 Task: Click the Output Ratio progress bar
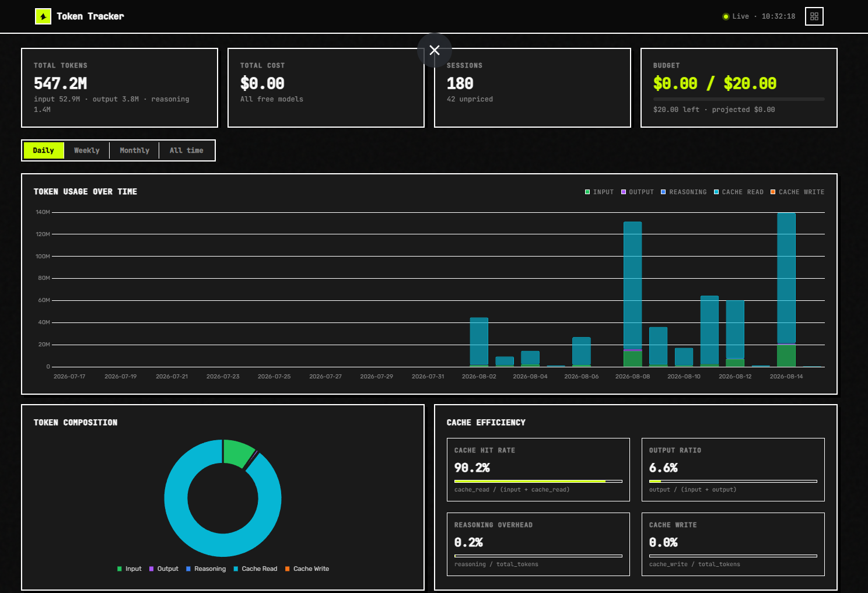click(x=733, y=481)
